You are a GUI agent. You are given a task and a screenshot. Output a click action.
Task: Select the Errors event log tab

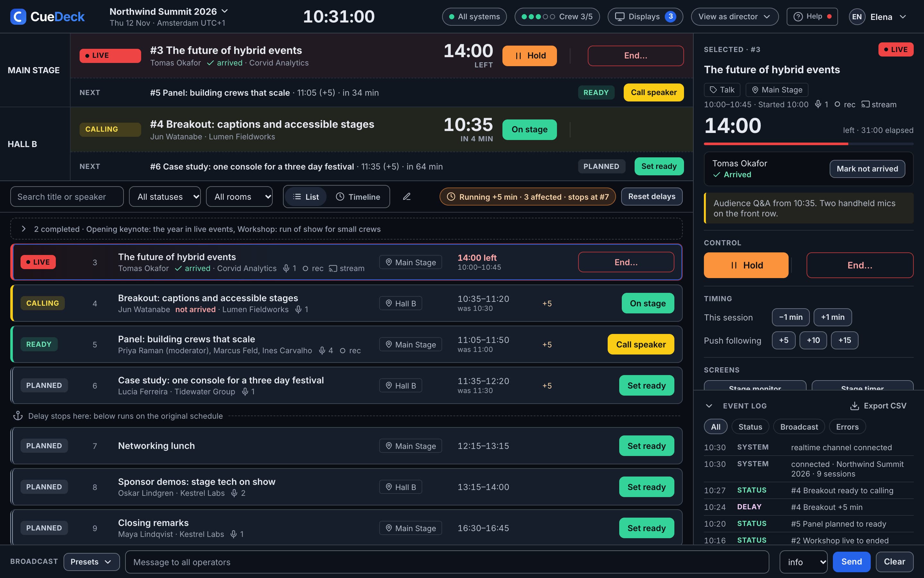tap(847, 427)
